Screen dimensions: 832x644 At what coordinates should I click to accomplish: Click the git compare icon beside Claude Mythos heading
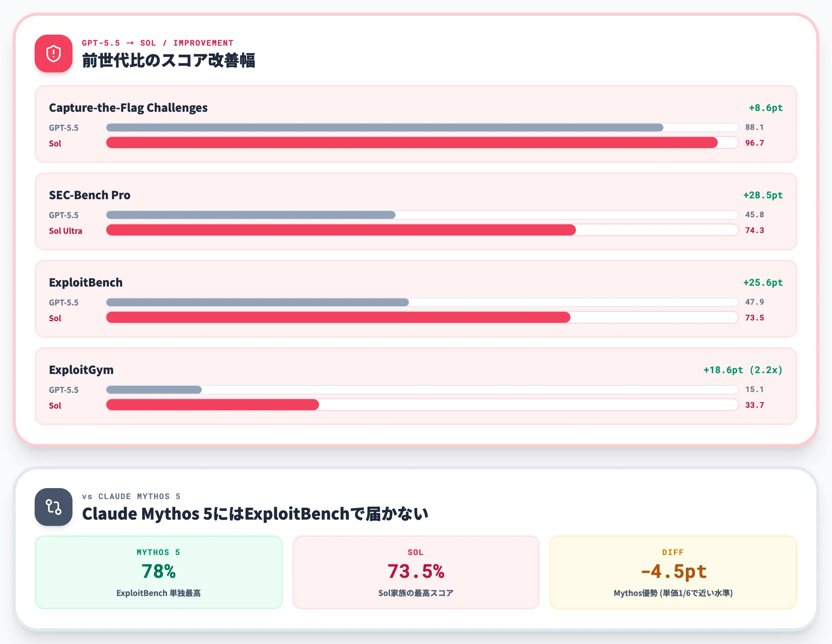(x=54, y=507)
